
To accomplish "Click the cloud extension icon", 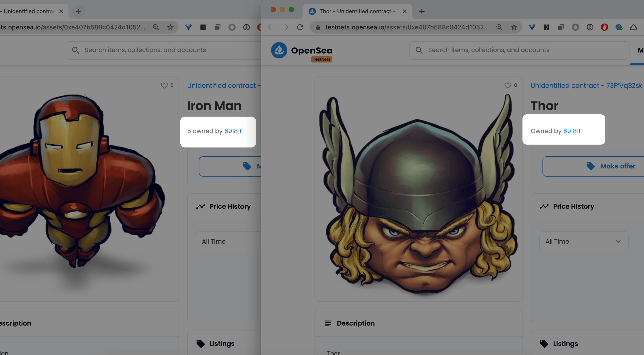I will click(633, 27).
